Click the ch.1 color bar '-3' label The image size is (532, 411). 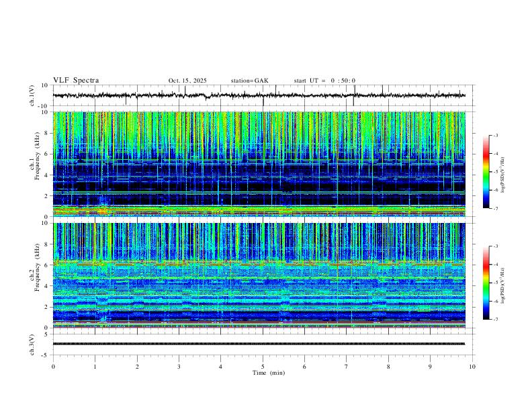coord(495,135)
